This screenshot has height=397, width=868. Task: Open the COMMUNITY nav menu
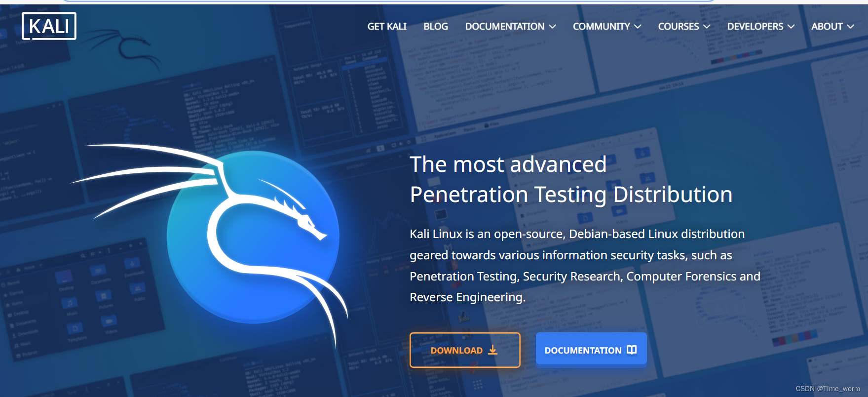point(601,27)
